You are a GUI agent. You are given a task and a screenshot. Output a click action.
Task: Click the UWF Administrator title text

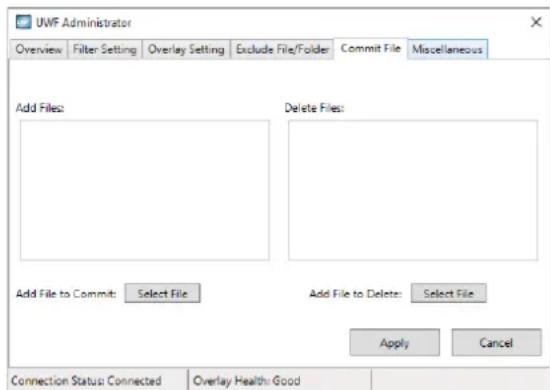[x=83, y=23]
